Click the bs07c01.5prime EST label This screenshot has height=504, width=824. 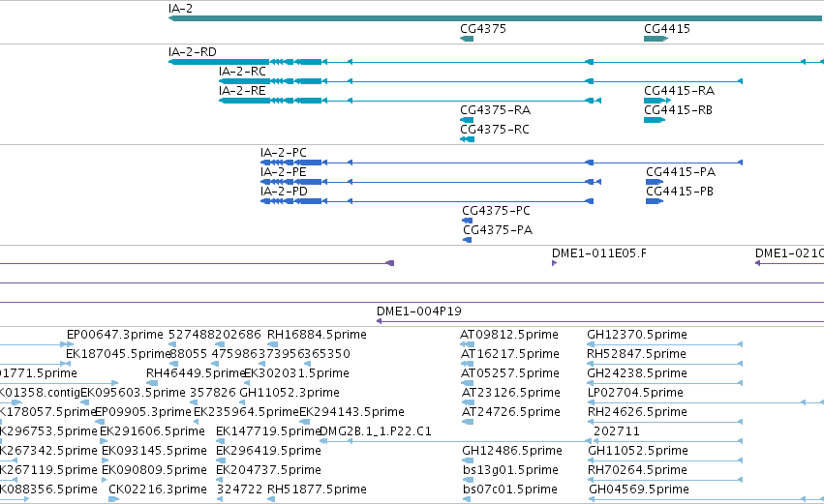coord(509,489)
